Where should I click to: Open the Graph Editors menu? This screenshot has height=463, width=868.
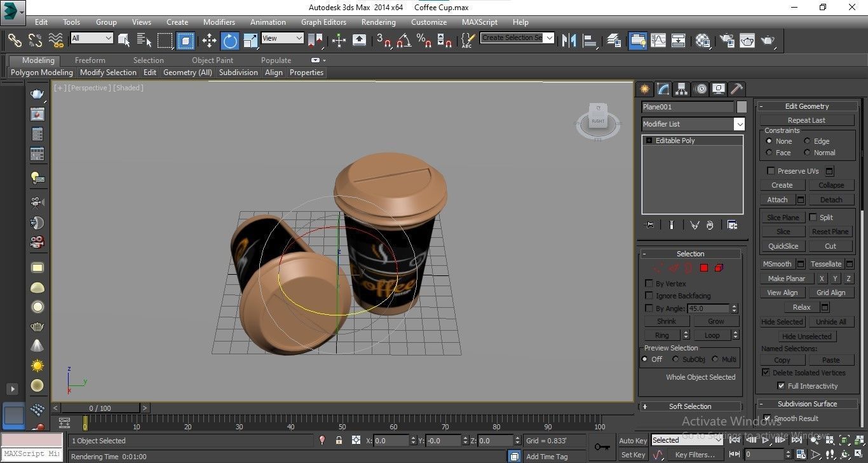point(323,22)
